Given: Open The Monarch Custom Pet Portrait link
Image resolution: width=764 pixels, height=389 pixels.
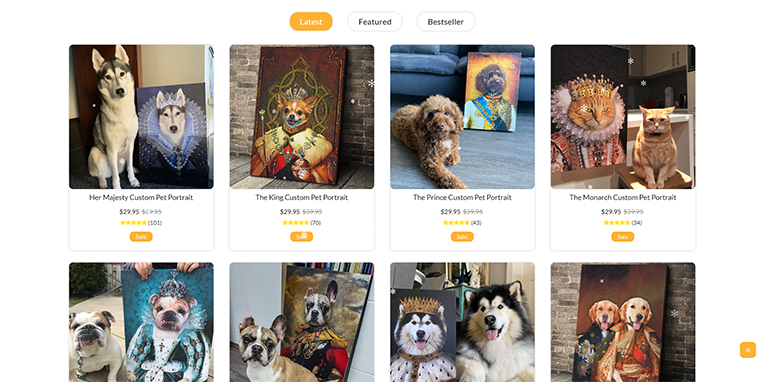Looking at the screenshot, I should tap(623, 197).
